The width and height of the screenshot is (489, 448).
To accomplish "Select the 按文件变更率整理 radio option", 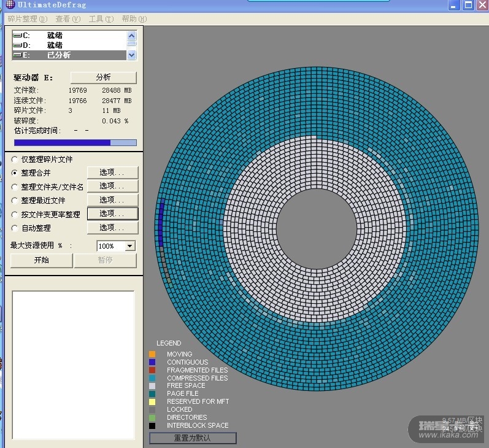I will (15, 215).
